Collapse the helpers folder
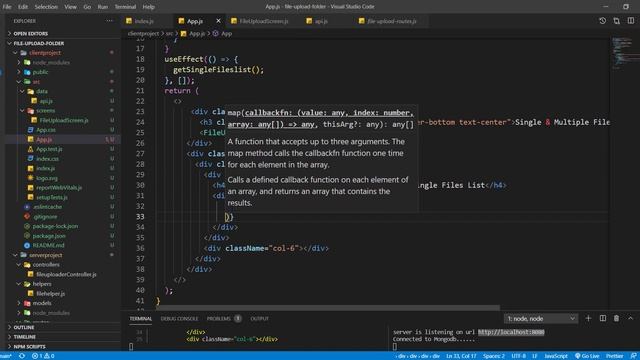The image size is (640, 360). click(42, 284)
